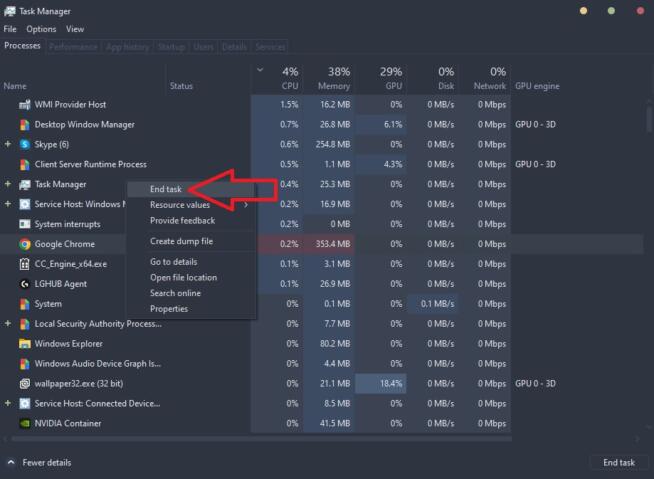The height and width of the screenshot is (479, 654).
Task: Click the WMI Provider Host process icon
Action: [25, 104]
